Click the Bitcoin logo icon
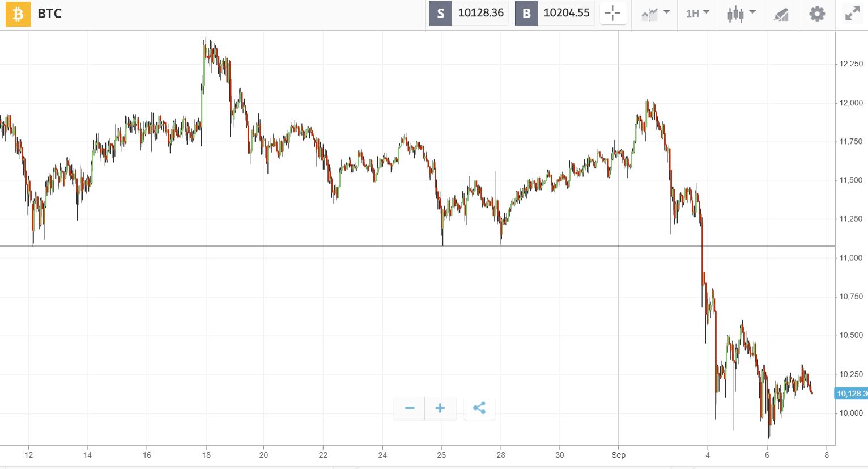This screenshot has height=469, width=868. (x=18, y=14)
